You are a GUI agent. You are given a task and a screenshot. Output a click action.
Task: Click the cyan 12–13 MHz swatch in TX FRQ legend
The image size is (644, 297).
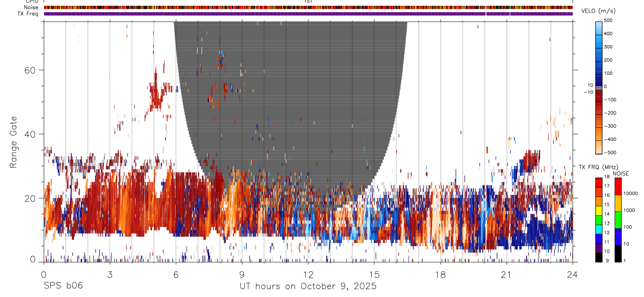pyautogui.click(x=599, y=229)
